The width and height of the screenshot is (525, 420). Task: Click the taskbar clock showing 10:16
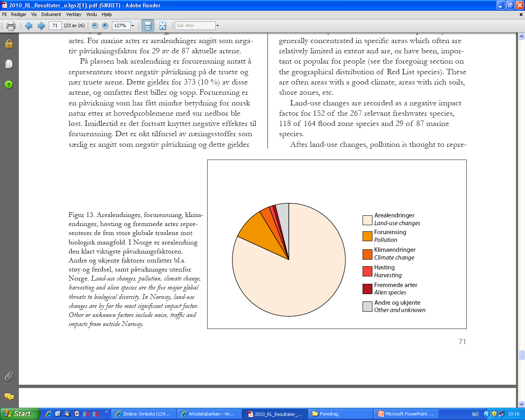tap(514, 414)
